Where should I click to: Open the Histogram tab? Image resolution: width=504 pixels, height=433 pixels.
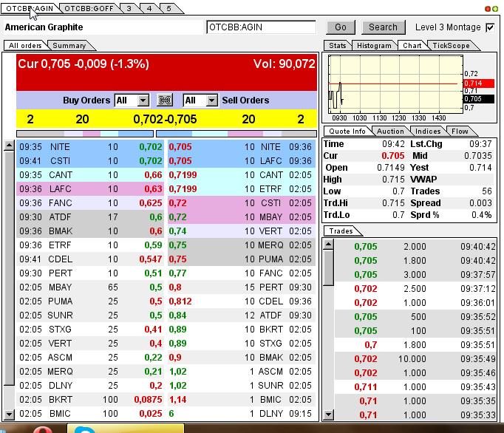(x=374, y=46)
